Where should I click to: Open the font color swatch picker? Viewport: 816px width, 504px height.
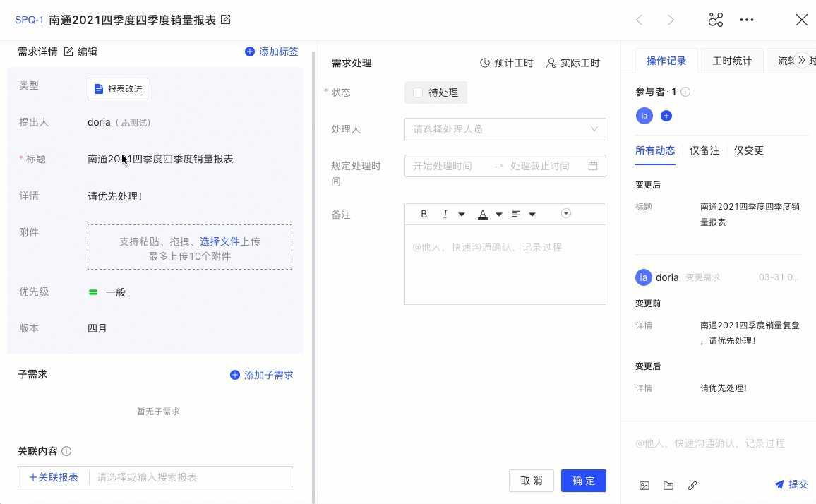[x=498, y=214]
